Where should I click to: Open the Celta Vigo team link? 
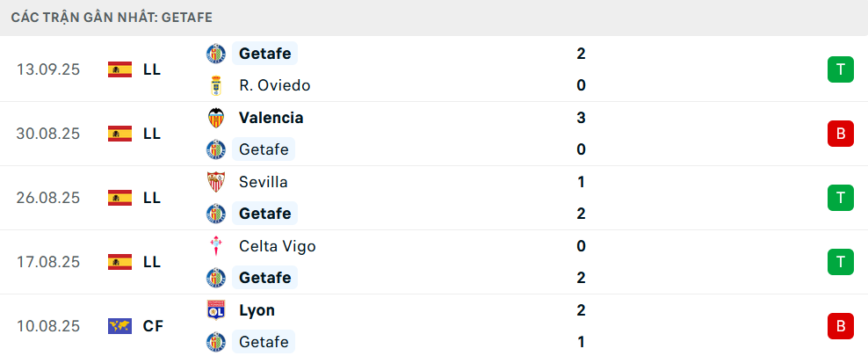coord(277,246)
